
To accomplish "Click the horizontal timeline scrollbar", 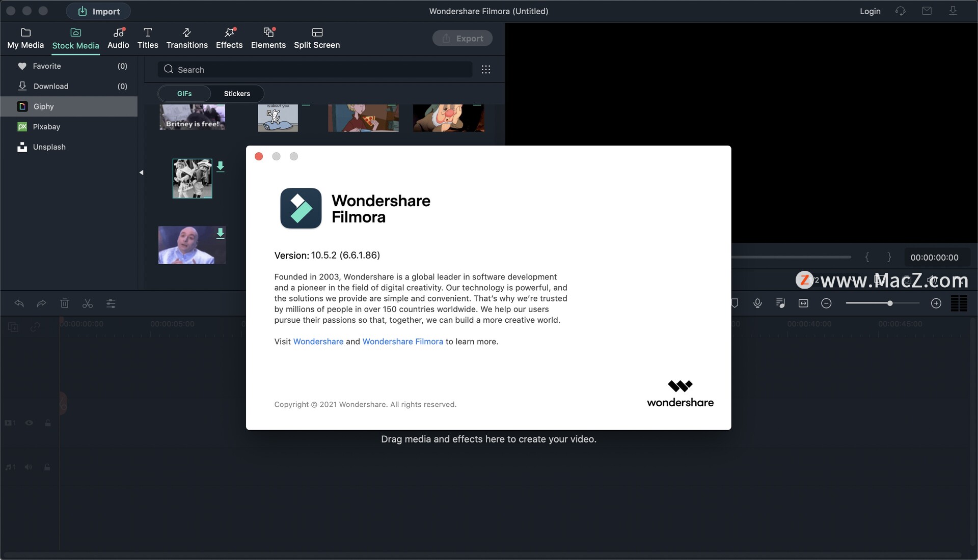I will (x=482, y=554).
